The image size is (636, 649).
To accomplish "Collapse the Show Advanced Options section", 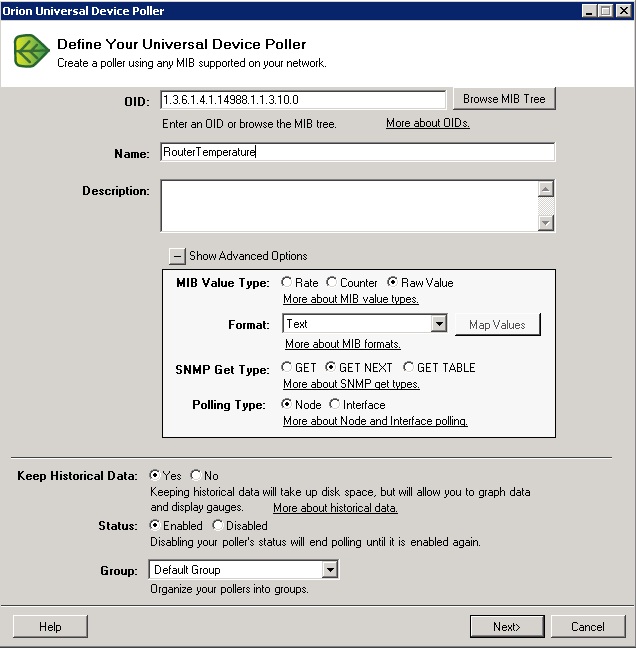I will (x=177, y=256).
